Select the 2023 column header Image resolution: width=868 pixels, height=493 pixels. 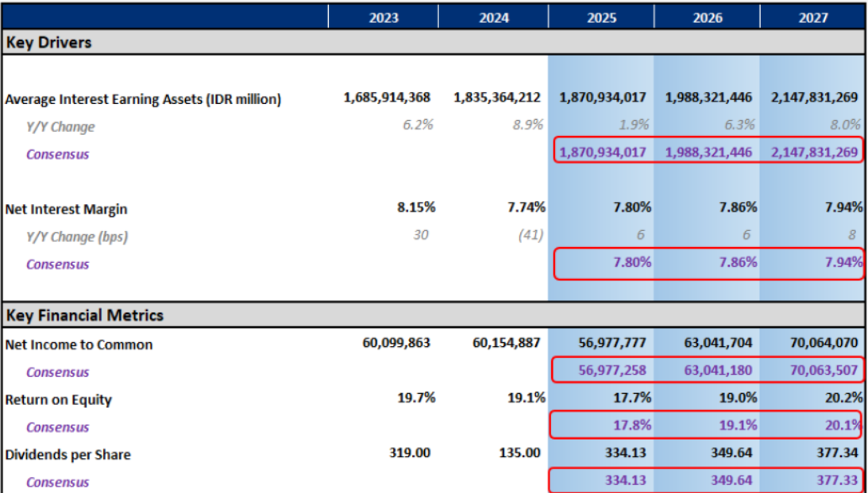(384, 17)
